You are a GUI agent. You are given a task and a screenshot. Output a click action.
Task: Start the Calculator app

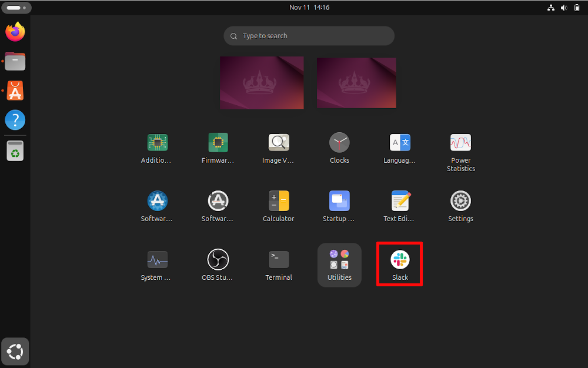coord(278,200)
